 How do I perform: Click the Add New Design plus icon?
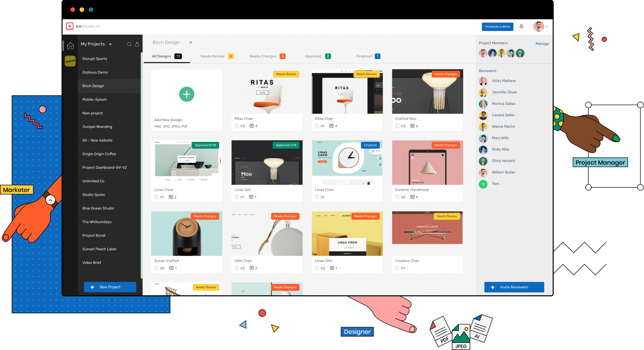pyautogui.click(x=187, y=94)
